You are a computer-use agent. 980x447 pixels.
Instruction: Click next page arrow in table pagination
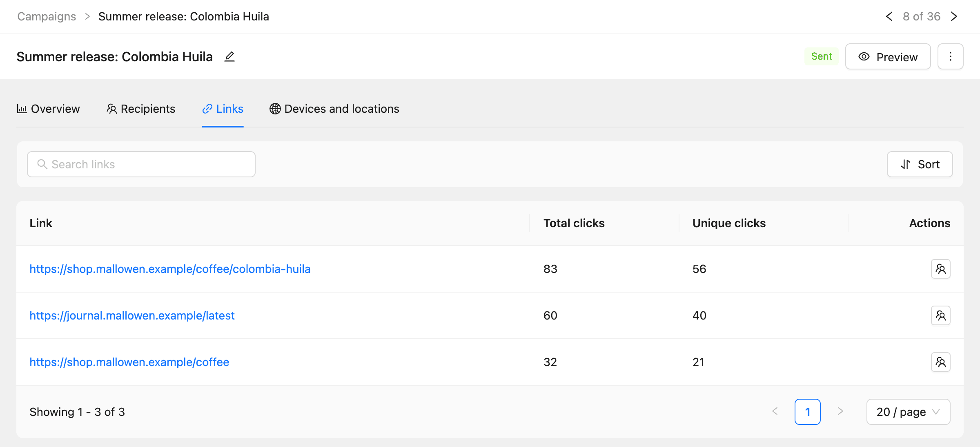pos(840,411)
